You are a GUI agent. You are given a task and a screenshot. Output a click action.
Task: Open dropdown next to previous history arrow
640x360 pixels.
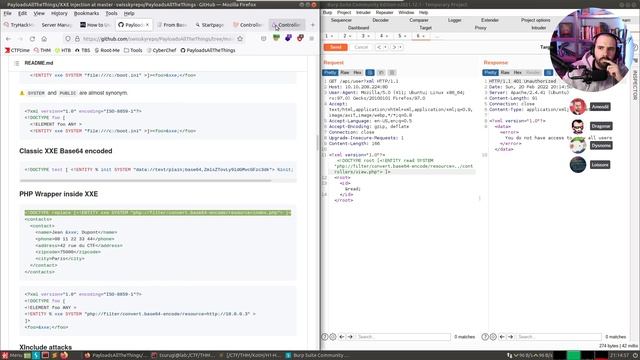385,47
